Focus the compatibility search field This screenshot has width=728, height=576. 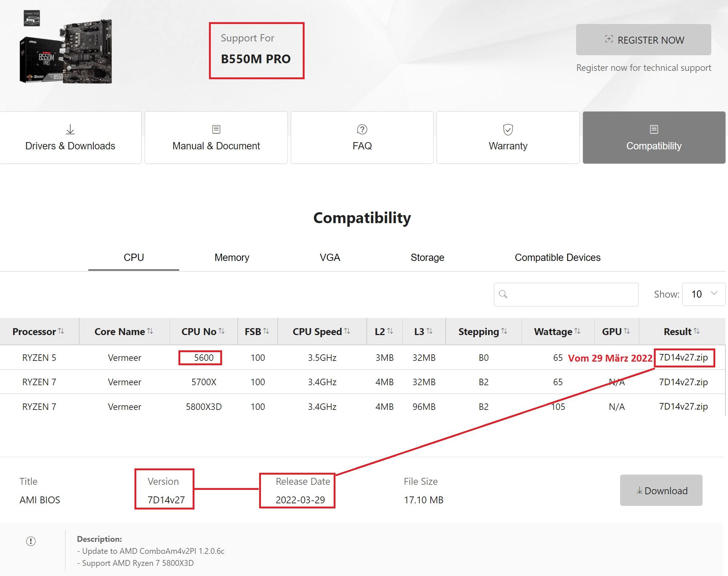click(566, 294)
